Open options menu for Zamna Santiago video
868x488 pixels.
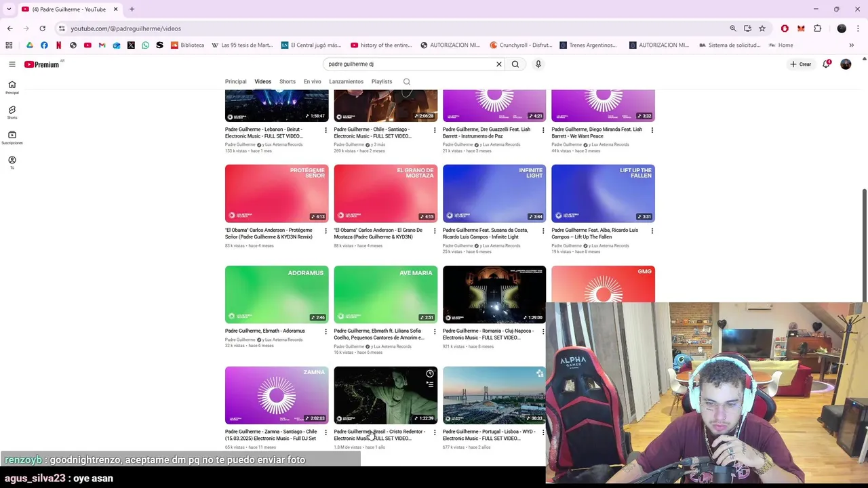click(x=325, y=432)
